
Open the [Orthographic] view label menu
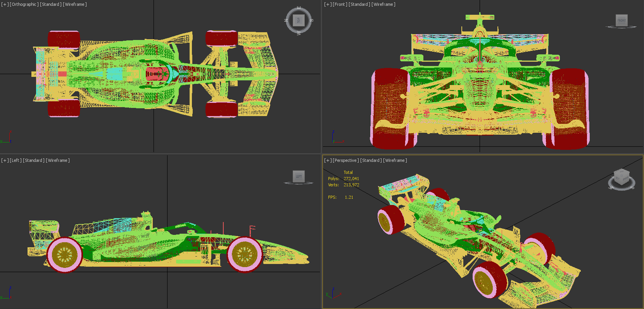pos(24,4)
